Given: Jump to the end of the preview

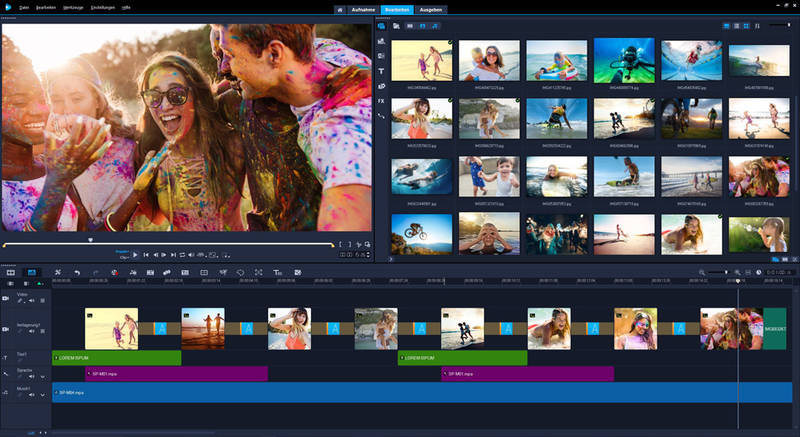Looking at the screenshot, I should point(173,255).
